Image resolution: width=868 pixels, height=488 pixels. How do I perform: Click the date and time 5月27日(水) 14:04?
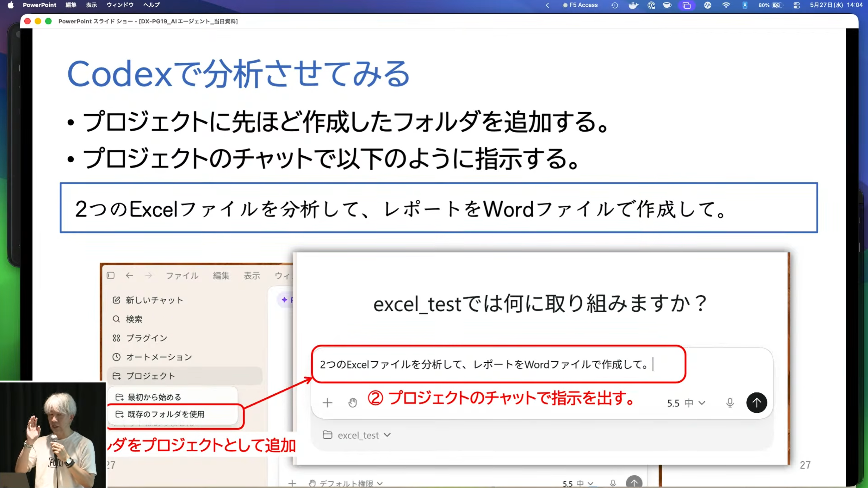836,5
